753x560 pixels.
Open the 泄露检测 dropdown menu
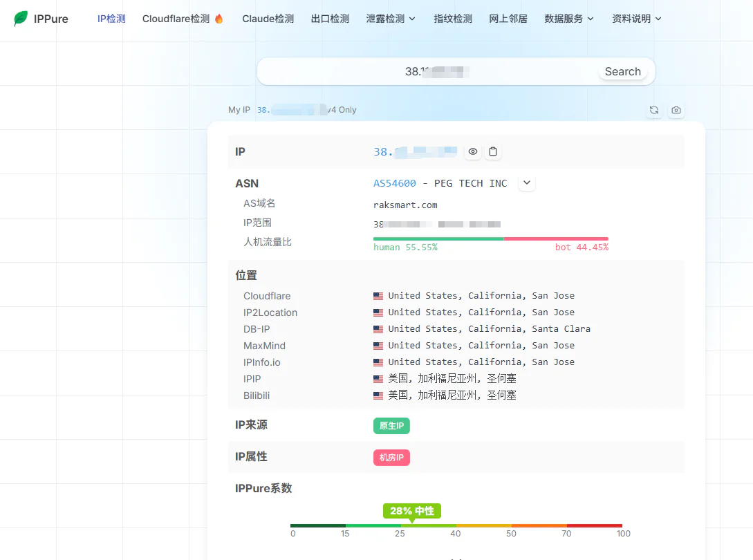tap(391, 19)
